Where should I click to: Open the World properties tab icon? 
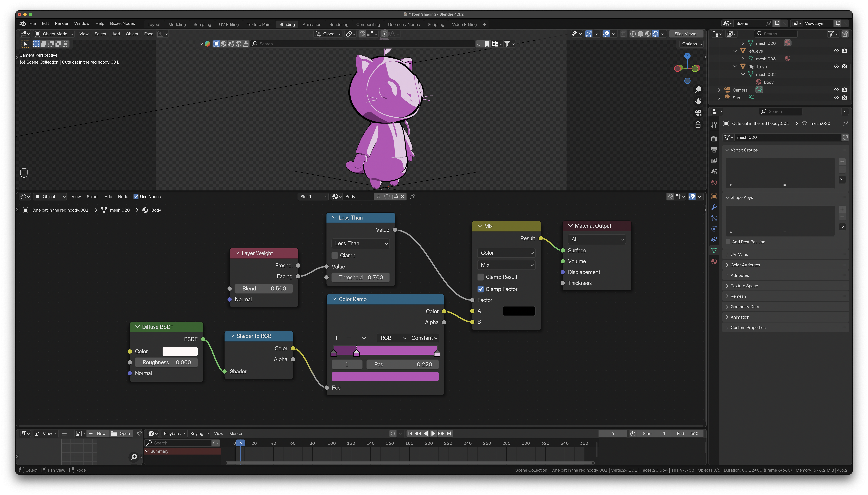pyautogui.click(x=714, y=183)
